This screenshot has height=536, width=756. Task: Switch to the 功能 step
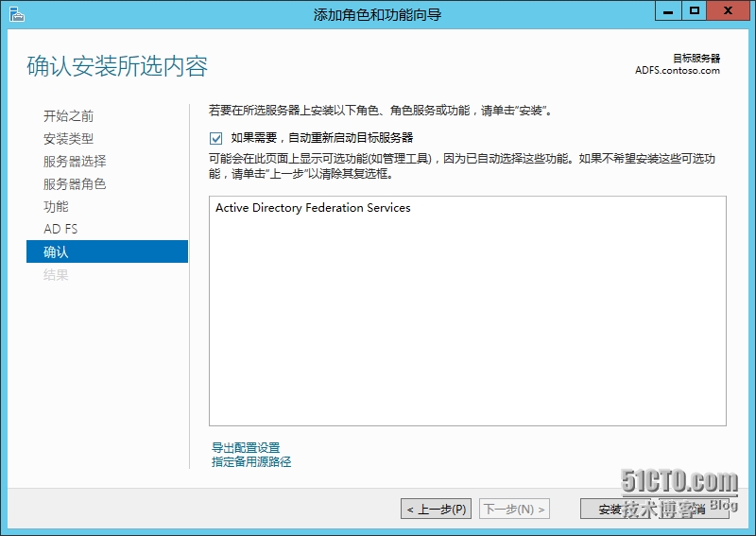pyautogui.click(x=56, y=207)
